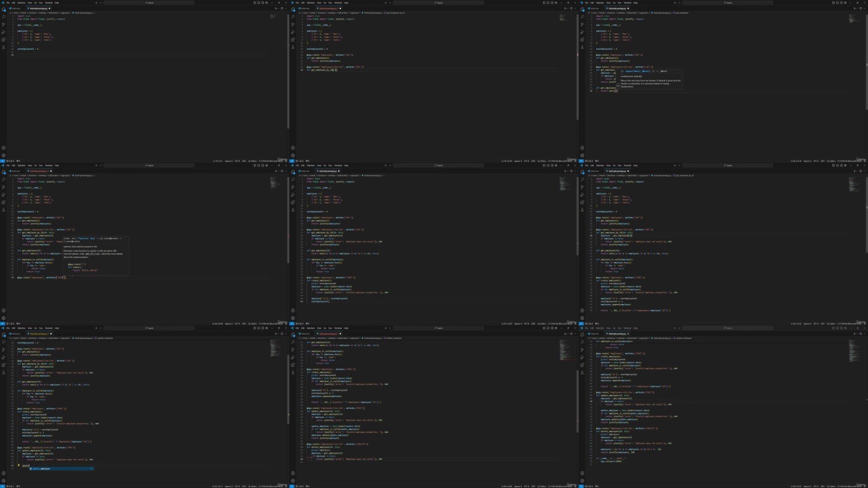
Task: Click remote window indicator in the 14-line window
Action: (2, 161)
